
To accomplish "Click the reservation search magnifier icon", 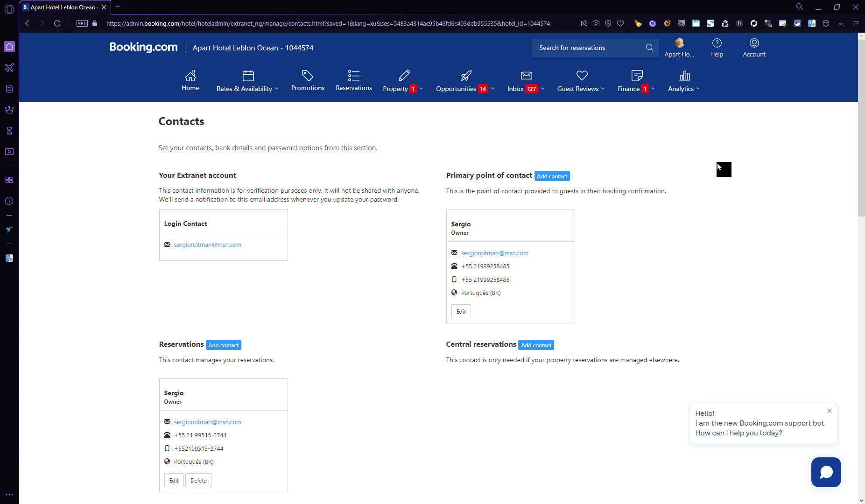I will (649, 48).
